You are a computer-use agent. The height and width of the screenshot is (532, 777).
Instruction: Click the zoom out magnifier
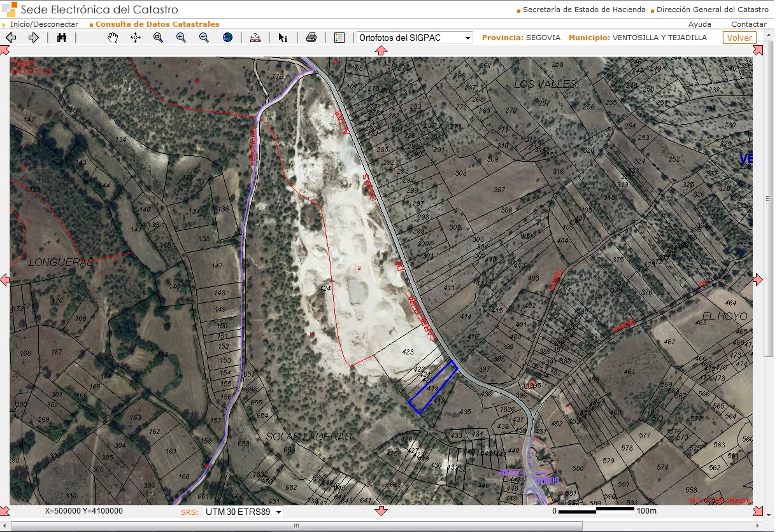coord(204,38)
